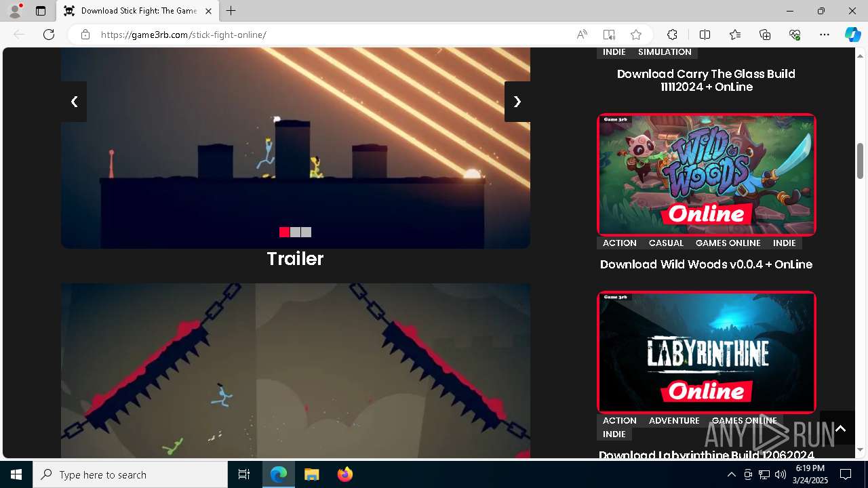Show hidden system tray icons

pyautogui.click(x=731, y=474)
